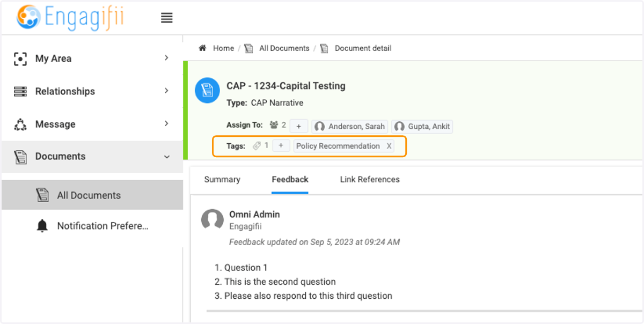Click 'This is the second question' item

pos(280,282)
